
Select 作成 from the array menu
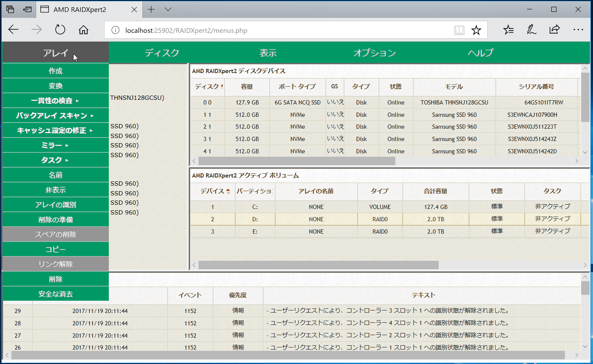tap(56, 71)
